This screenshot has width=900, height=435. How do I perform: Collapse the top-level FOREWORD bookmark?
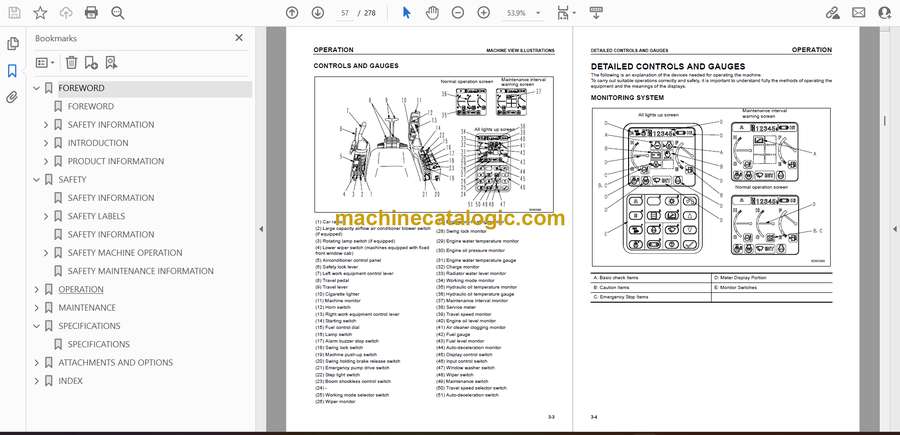click(37, 88)
